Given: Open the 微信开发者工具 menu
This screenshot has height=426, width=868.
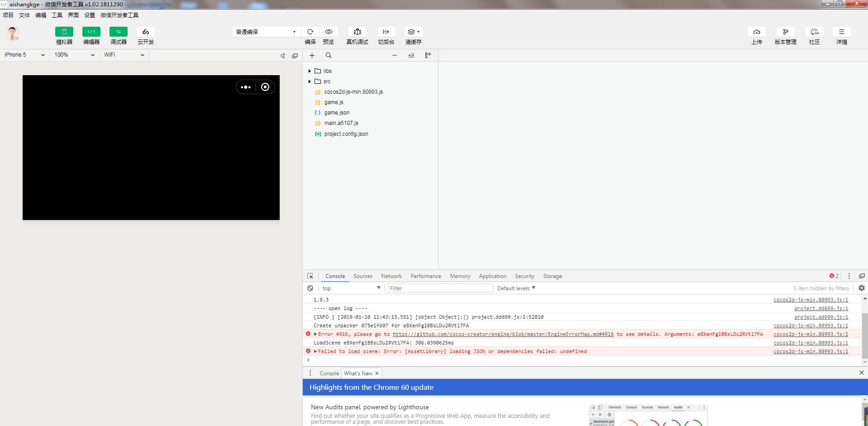Looking at the screenshot, I should click(x=119, y=15).
